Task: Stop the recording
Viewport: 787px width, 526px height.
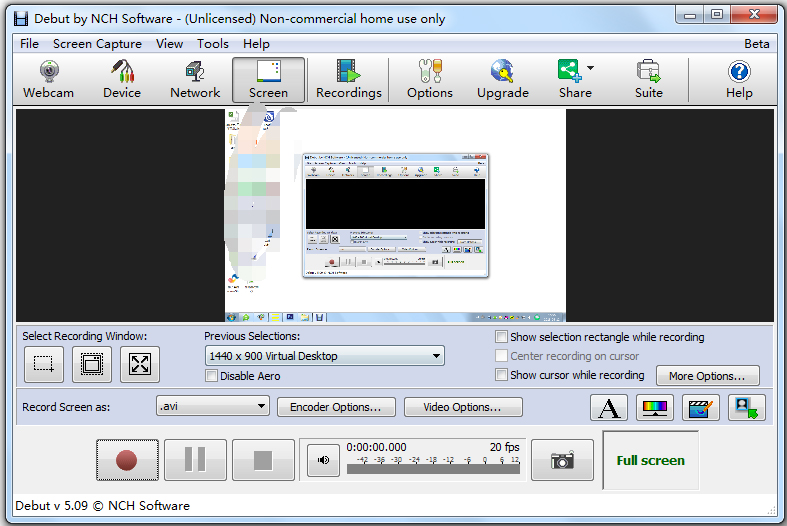Action: 264,460
